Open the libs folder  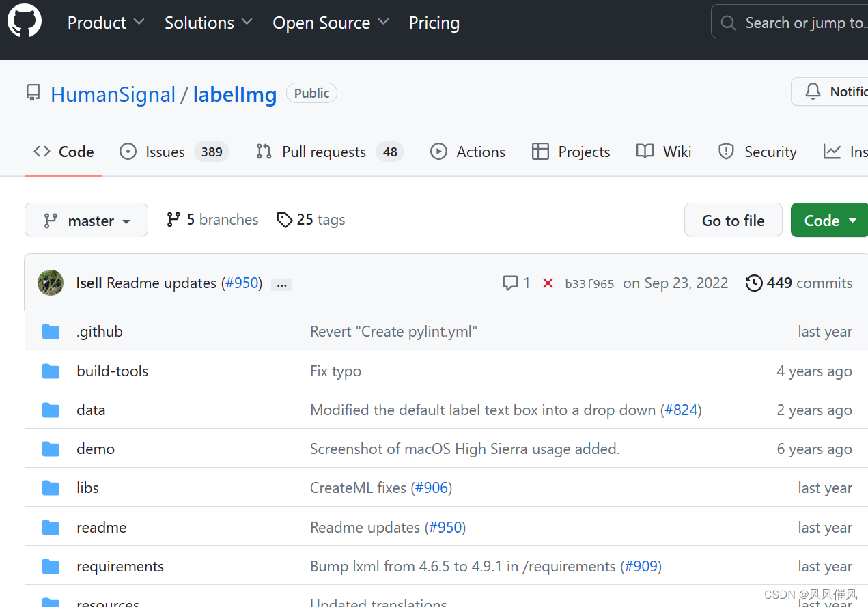[x=87, y=488]
